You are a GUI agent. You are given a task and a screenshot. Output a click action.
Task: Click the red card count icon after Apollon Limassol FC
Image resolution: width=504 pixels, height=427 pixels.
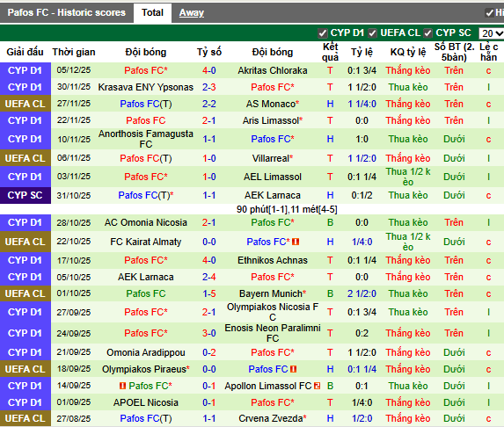click(318, 386)
